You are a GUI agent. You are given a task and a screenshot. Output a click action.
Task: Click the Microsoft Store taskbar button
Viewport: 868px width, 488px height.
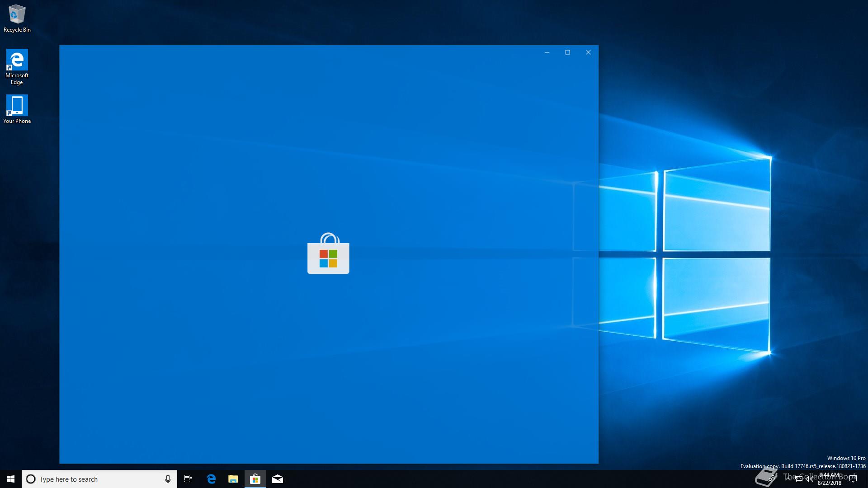[255, 479]
